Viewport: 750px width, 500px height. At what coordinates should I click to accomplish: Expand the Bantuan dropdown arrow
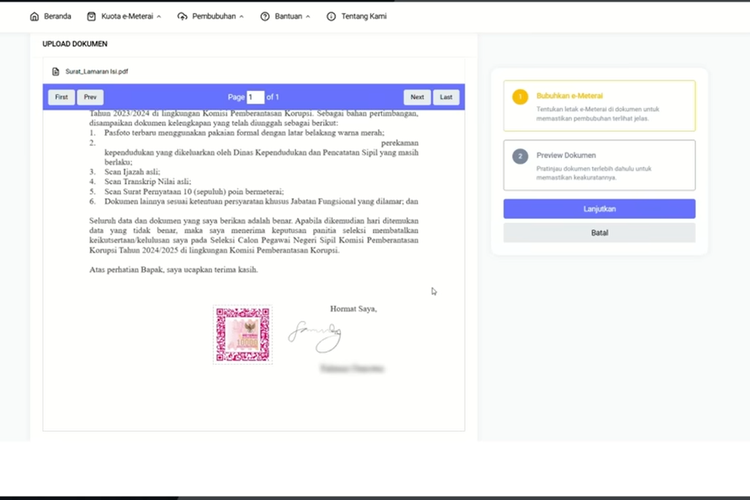tap(308, 17)
